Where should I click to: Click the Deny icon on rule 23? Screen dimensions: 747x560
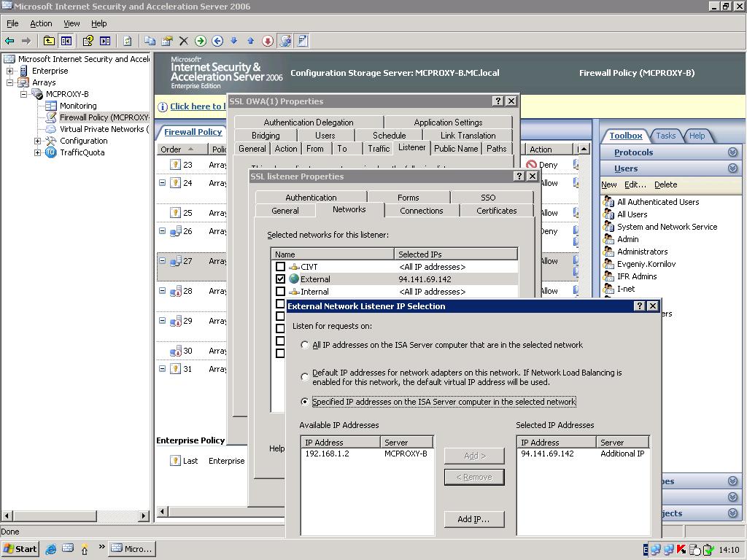click(x=531, y=165)
